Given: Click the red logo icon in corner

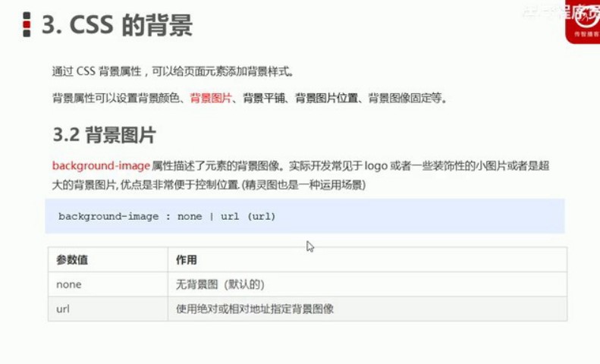Looking at the screenshot, I should point(583,21).
